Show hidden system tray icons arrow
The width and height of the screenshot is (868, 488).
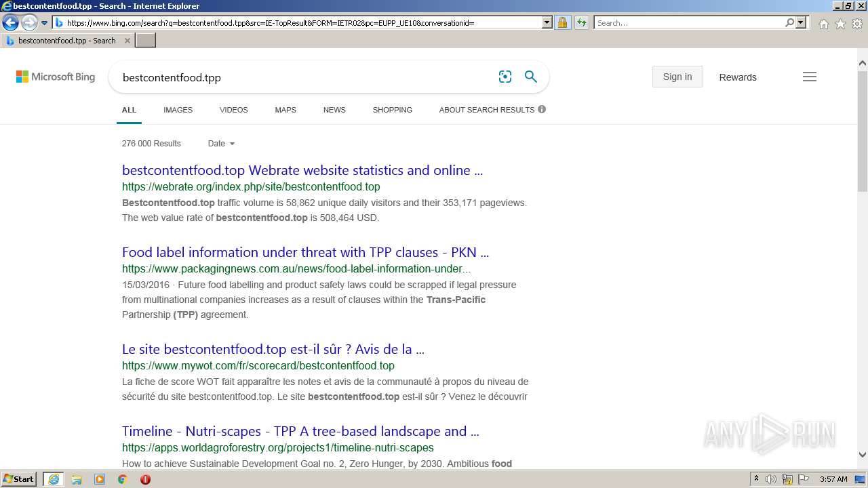click(756, 479)
